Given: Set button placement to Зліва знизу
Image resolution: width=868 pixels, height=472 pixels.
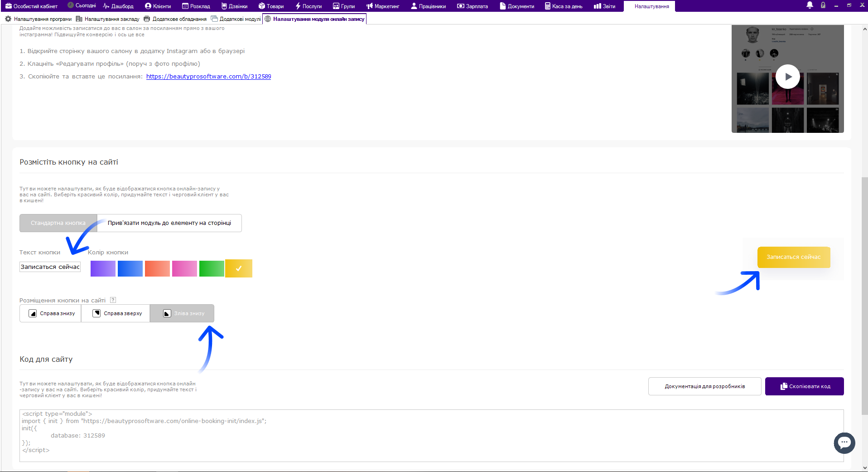Looking at the screenshot, I should click(182, 313).
